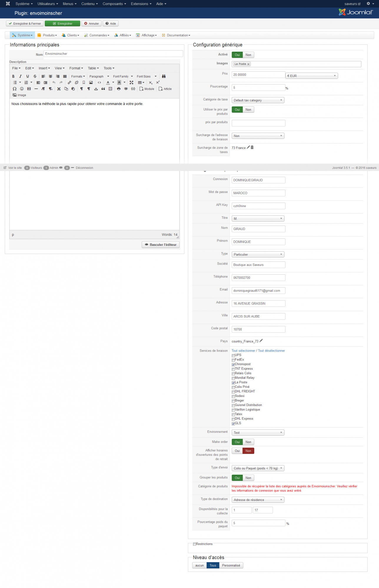
Task: Remove link with the unlink icon
Action: tap(77, 83)
